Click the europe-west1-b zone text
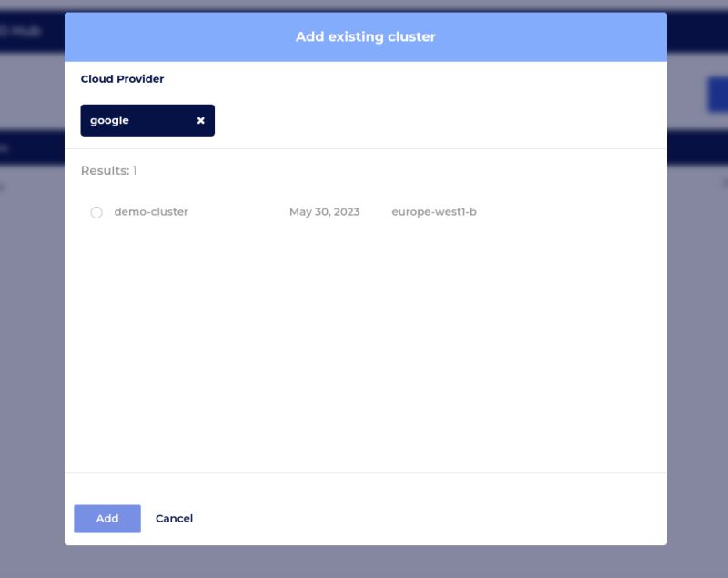Image resolution: width=728 pixels, height=578 pixels. pos(433,211)
